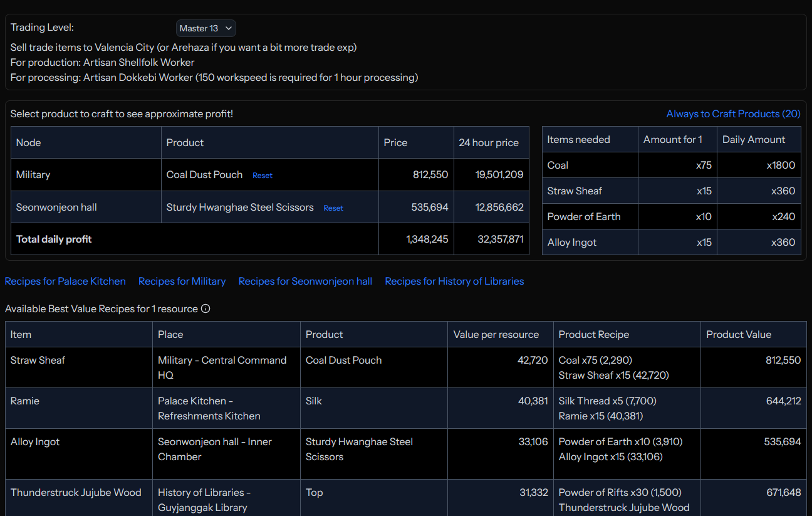Open Recipes for History of Libraries
This screenshot has height=516, width=812.
[454, 281]
